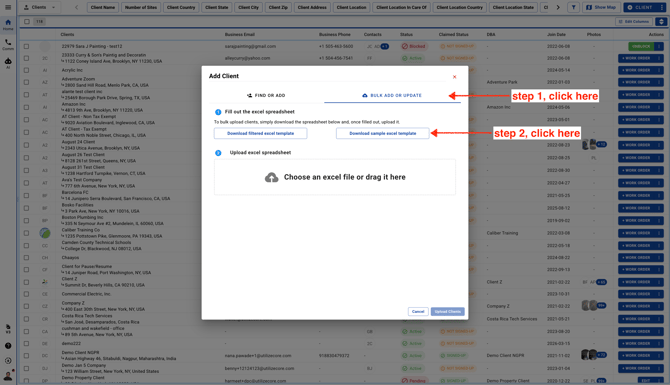Open the Client Z row avatar icon
The width and height of the screenshot is (670, 385).
tap(45, 282)
